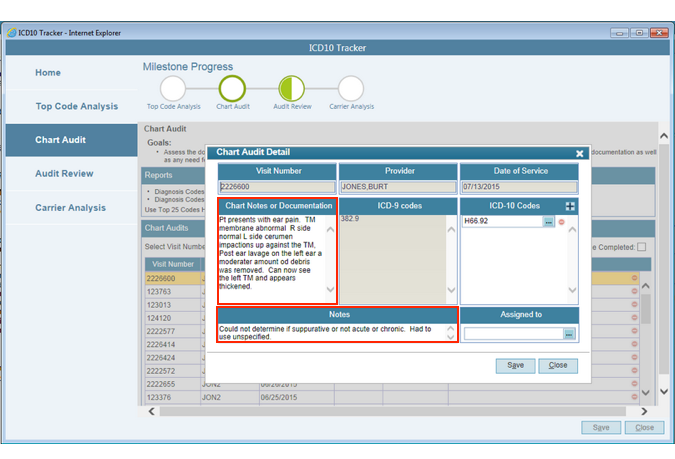Screen dimensions: 675x459
Task: Open the Home menu item
Action: [x=48, y=73]
